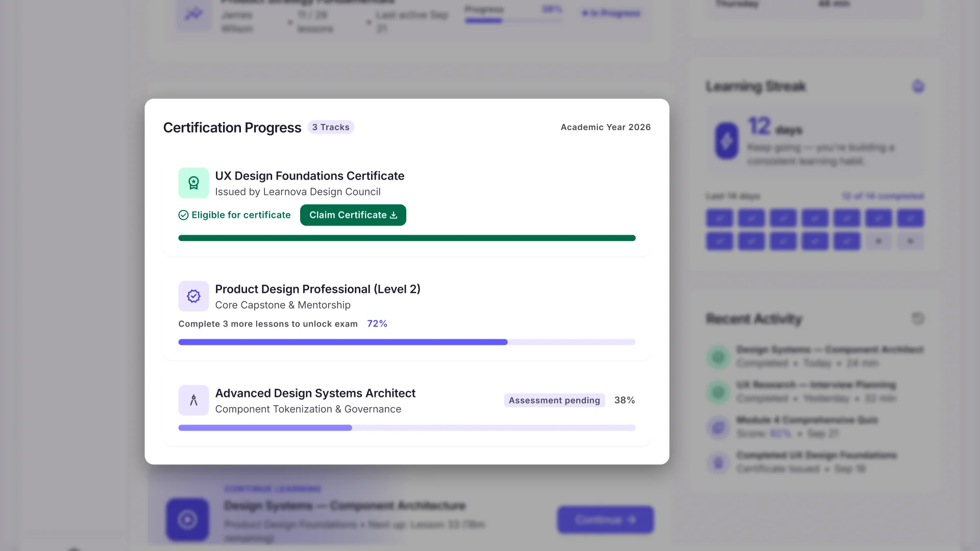Image resolution: width=980 pixels, height=551 pixels.
Task: Click the Learning Streak heading in the background
Action: click(755, 86)
